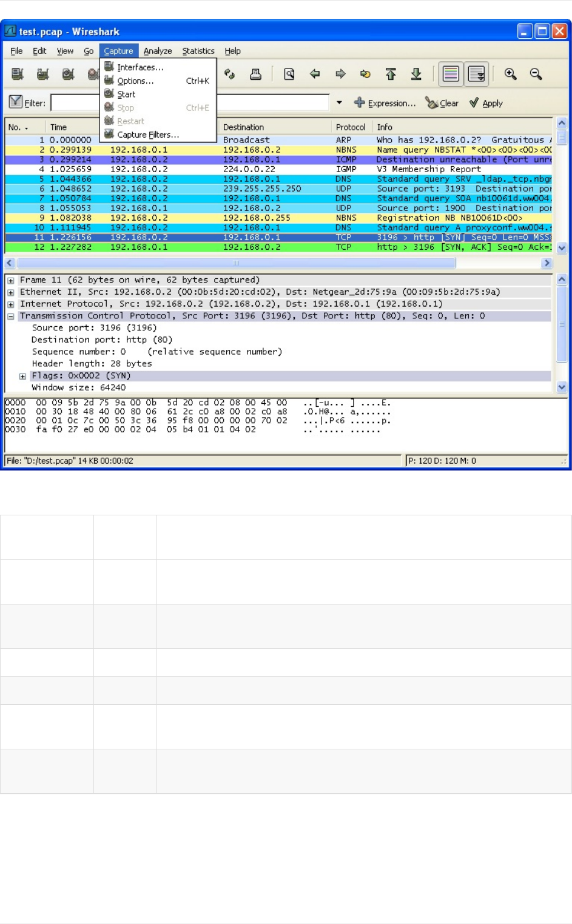The height and width of the screenshot is (924, 572).
Task: Select packet 4 IGMP V3 Membership Report
Action: (x=279, y=169)
